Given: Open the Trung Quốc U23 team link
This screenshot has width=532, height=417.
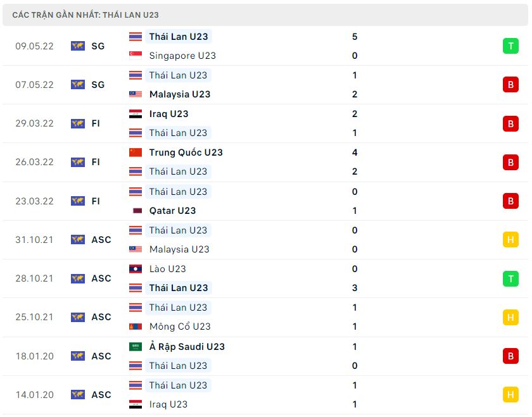Looking at the screenshot, I should (186, 152).
